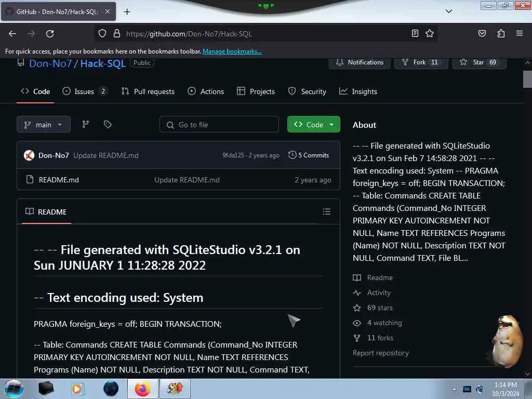Open README.md row commit message
The width and height of the screenshot is (532, 399).
187,180
